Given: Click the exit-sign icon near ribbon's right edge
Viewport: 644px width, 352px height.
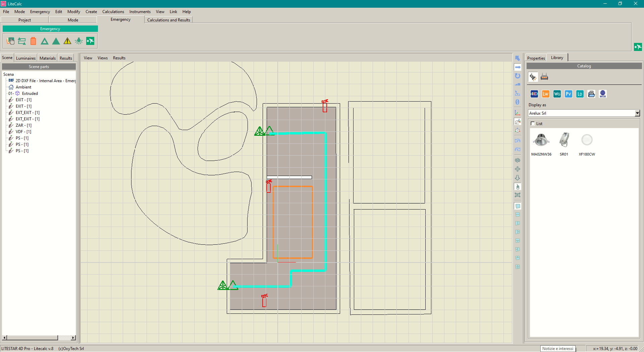Looking at the screenshot, I should (x=638, y=47).
